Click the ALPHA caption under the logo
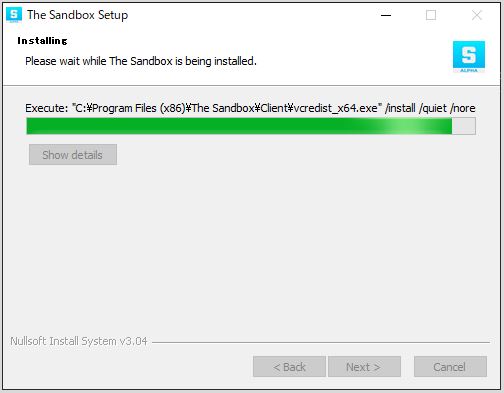The width and height of the screenshot is (504, 393). pyautogui.click(x=469, y=70)
